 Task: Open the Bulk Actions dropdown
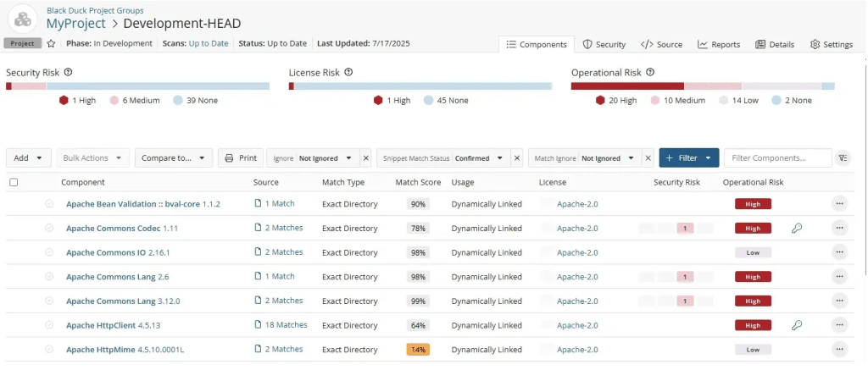coord(92,158)
